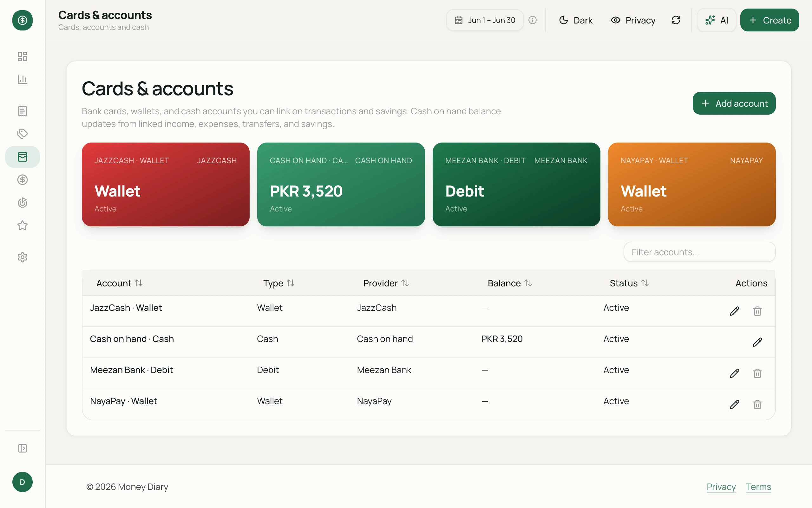This screenshot has height=508, width=812.
Task: Sort table by Provider column
Action: (386, 283)
